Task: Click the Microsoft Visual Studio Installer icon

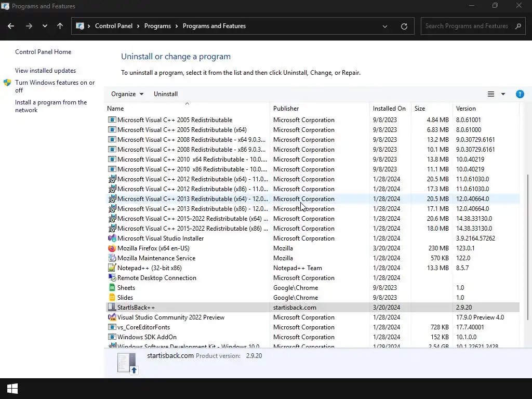Action: [112, 238]
